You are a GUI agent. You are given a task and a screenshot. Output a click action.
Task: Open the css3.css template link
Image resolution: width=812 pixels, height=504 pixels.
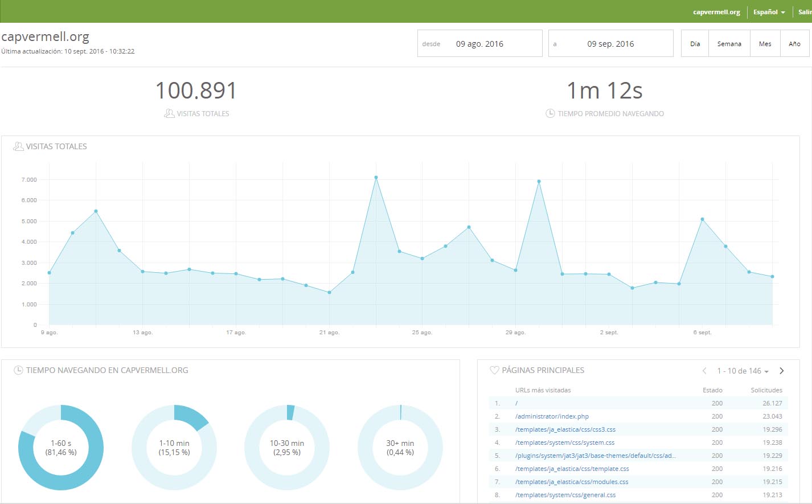point(565,429)
